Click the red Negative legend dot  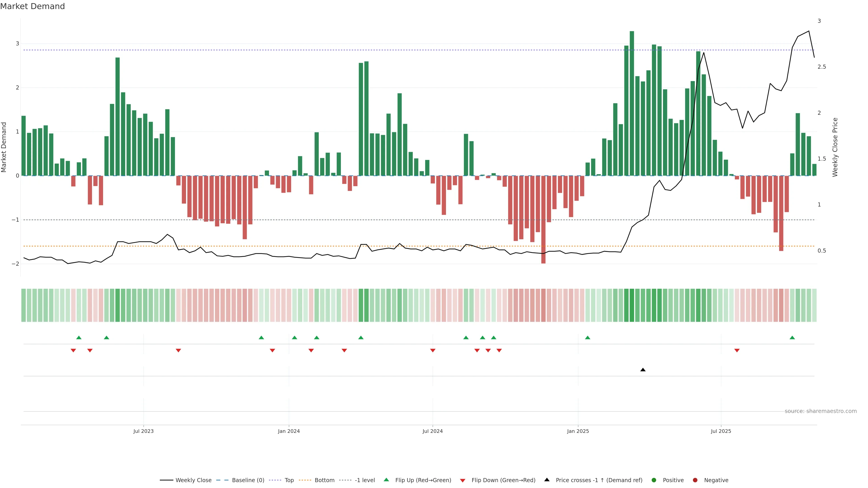click(695, 480)
